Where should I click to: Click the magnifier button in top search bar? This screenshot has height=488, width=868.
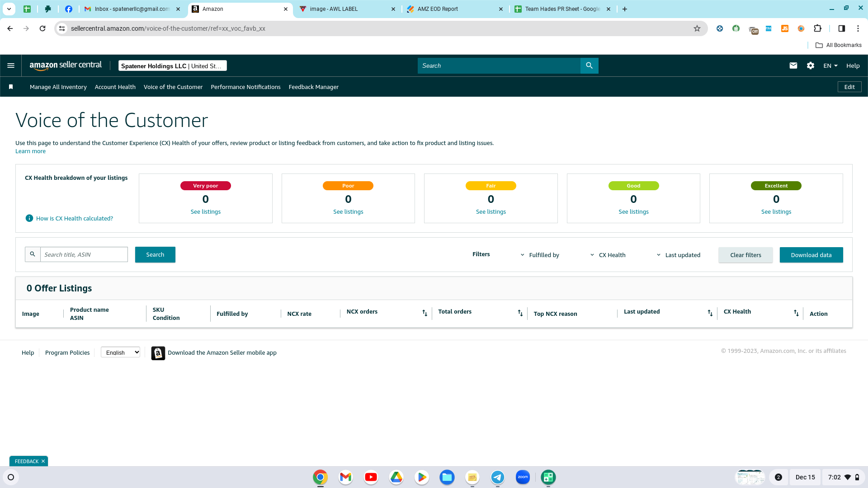click(x=589, y=66)
